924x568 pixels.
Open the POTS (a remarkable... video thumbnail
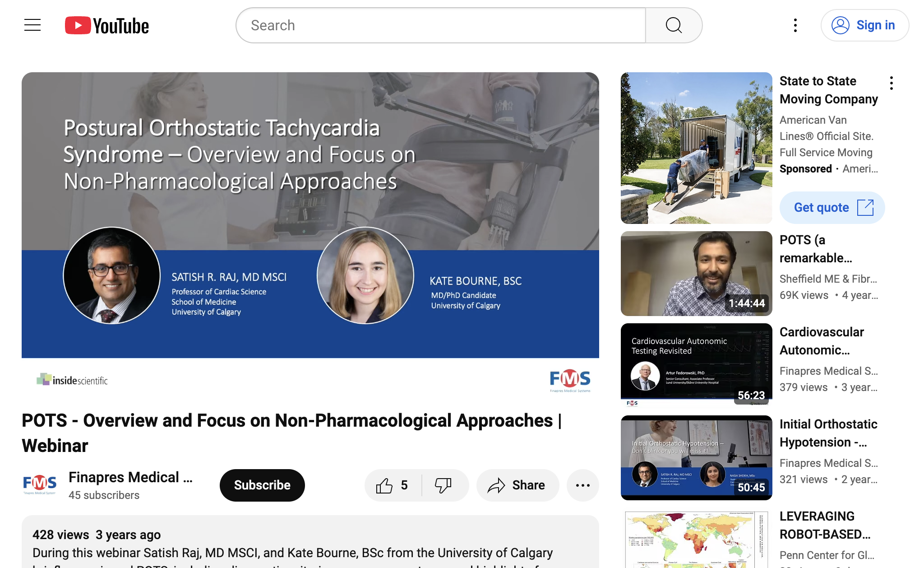point(697,274)
